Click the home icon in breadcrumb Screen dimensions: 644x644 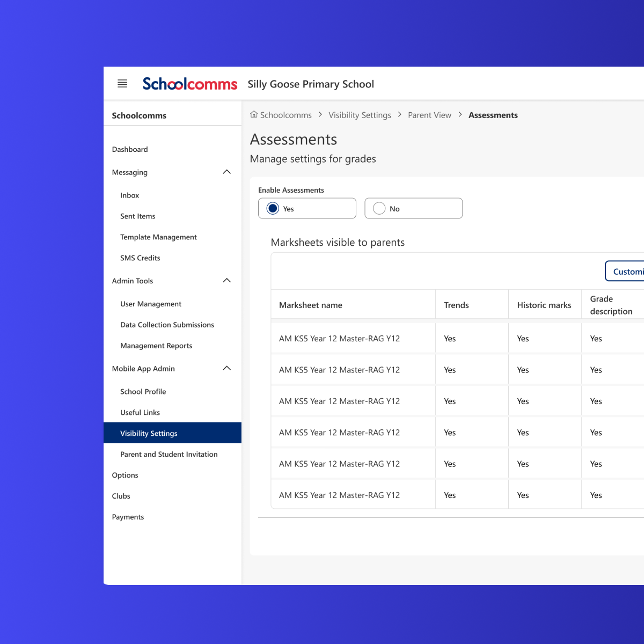coord(254,114)
